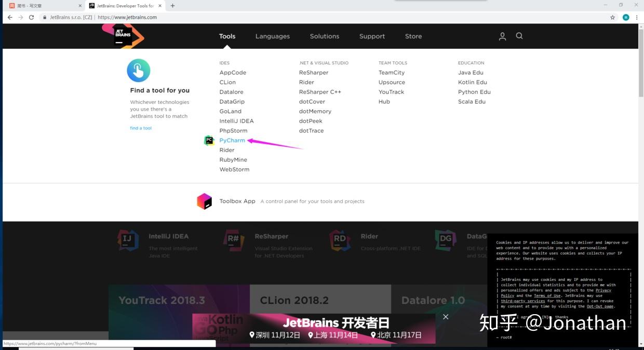Click the GoLand link
The width and height of the screenshot is (644, 350).
[230, 111]
